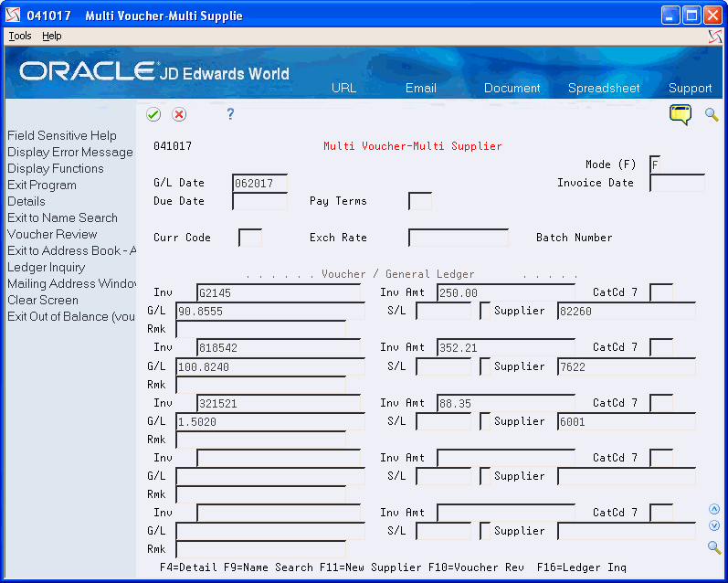Click the green checkmark OK icon
The width and height of the screenshot is (728, 583).
click(x=153, y=114)
